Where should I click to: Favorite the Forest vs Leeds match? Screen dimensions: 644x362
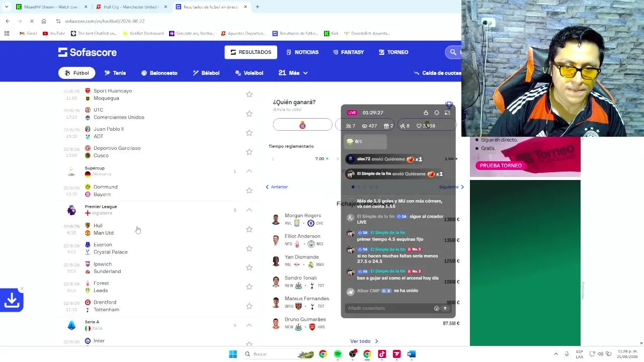(x=249, y=287)
